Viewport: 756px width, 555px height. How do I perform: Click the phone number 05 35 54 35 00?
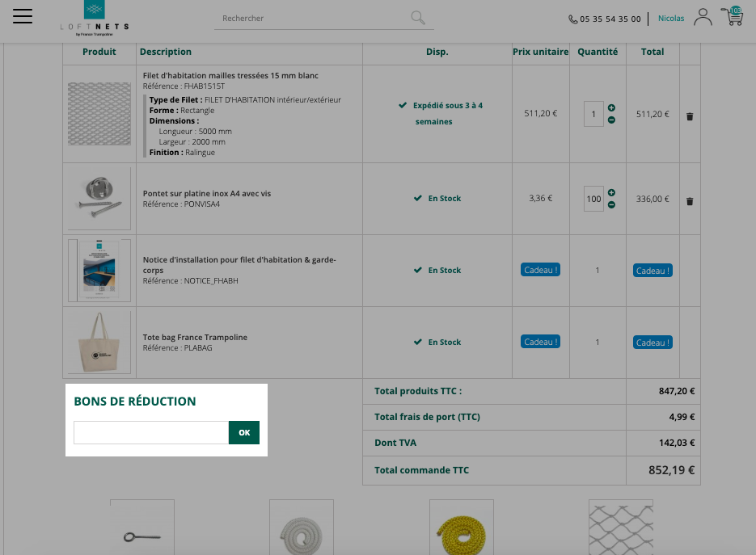pos(610,19)
